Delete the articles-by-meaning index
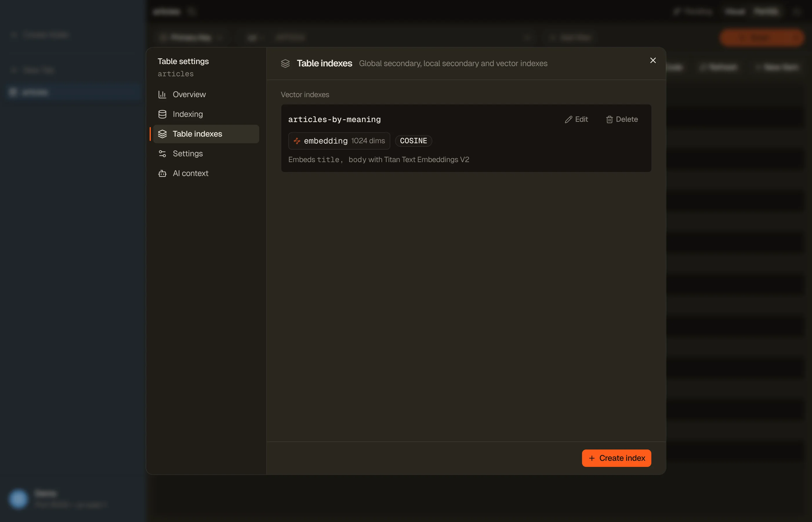Image resolution: width=812 pixels, height=522 pixels. pyautogui.click(x=622, y=120)
